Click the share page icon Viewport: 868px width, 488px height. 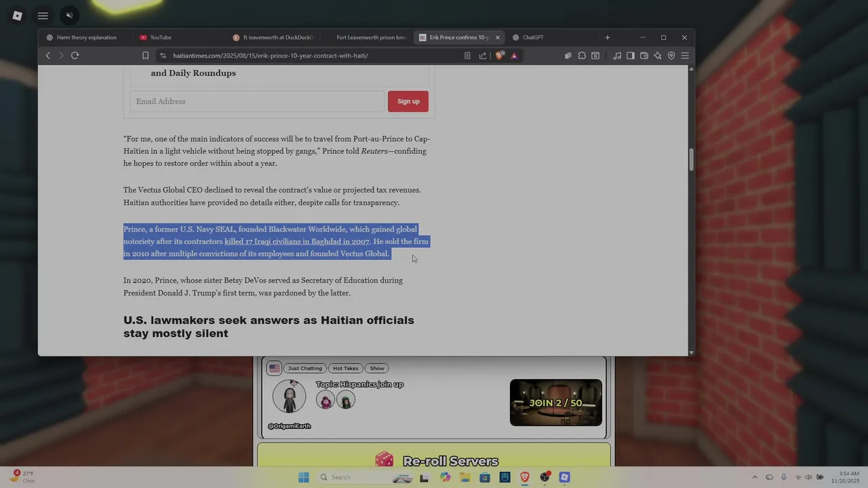pos(483,56)
